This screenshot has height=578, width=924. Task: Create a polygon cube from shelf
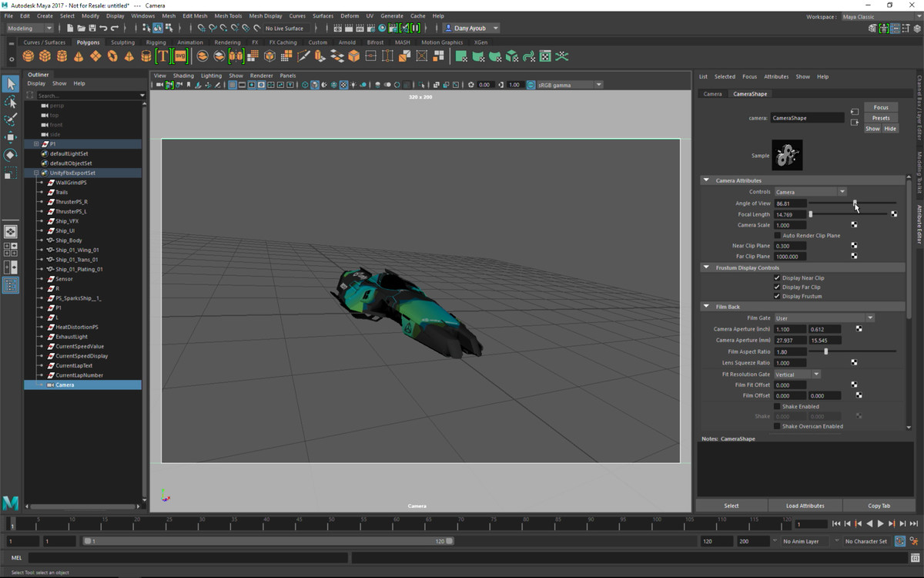pos(45,56)
